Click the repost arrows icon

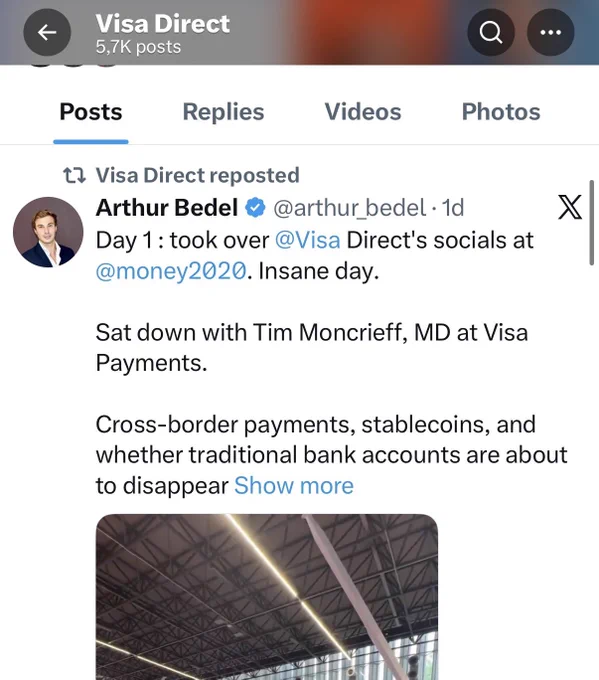coord(74,175)
